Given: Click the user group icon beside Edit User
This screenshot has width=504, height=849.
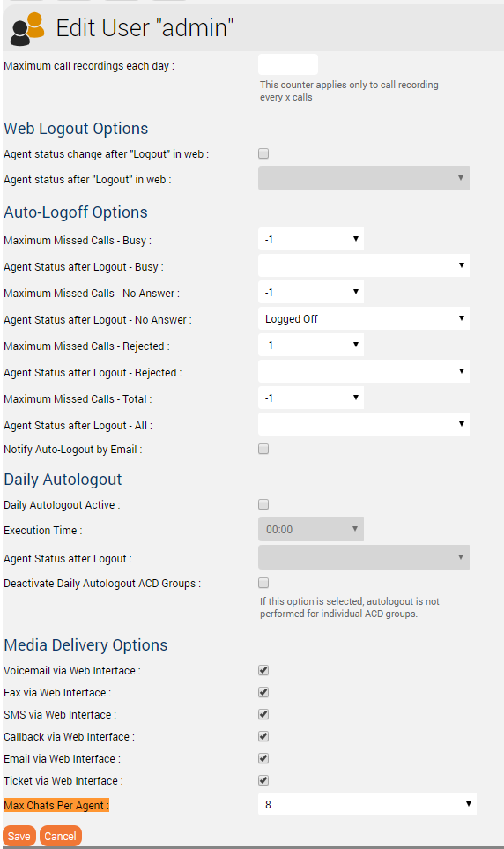Looking at the screenshot, I should tap(27, 29).
